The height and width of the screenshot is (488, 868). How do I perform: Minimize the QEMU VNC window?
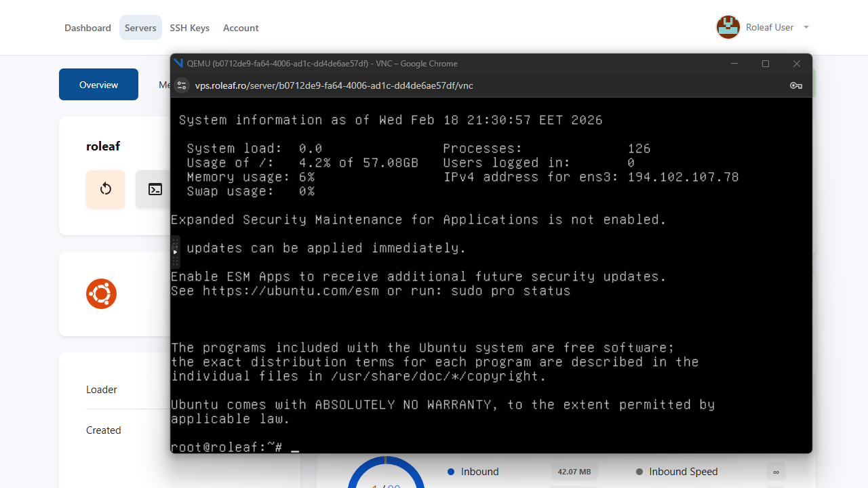[734, 64]
